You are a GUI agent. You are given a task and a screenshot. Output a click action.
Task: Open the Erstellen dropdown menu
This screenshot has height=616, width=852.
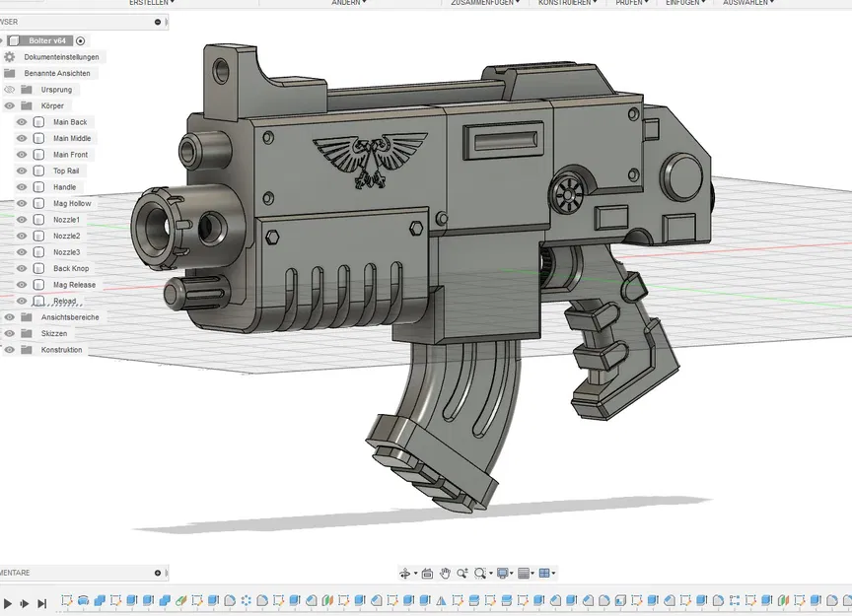[150, 3]
